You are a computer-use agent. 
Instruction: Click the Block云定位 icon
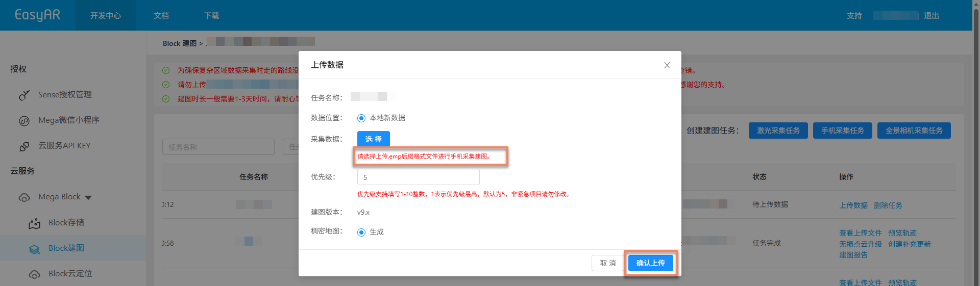[x=34, y=274]
